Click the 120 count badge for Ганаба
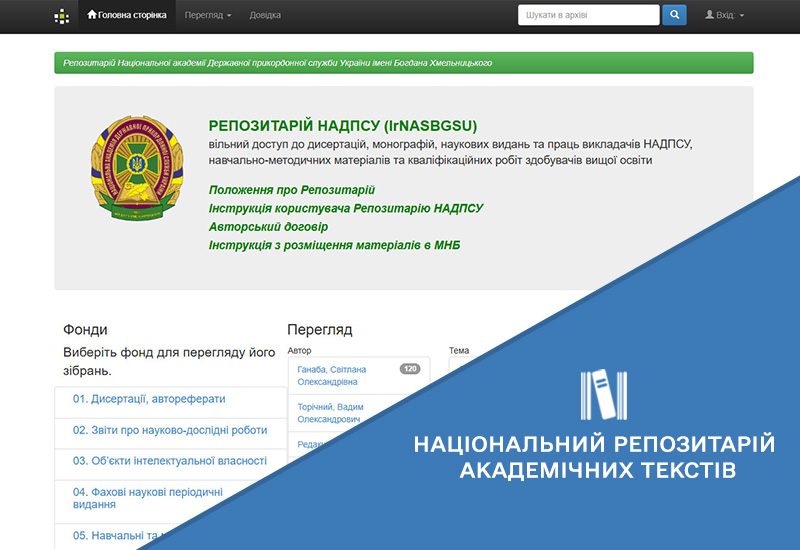Viewport: 800px width, 550px height. click(410, 368)
